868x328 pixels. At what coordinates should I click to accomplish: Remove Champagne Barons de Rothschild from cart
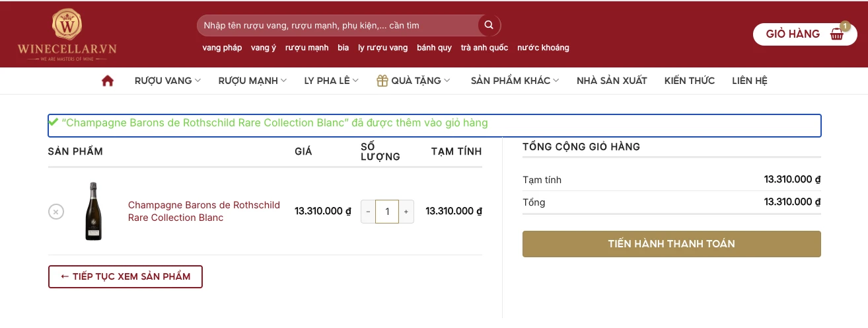(56, 212)
